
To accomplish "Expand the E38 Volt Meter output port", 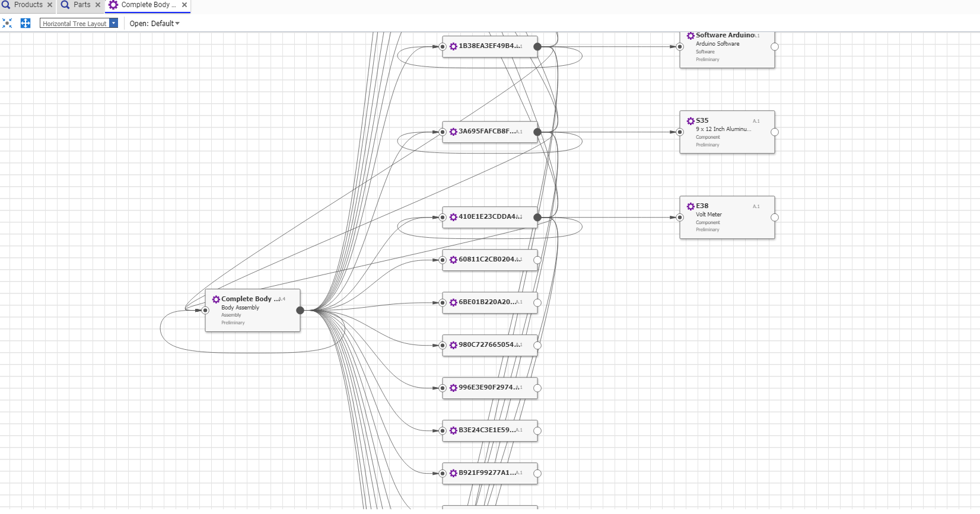I will (775, 217).
